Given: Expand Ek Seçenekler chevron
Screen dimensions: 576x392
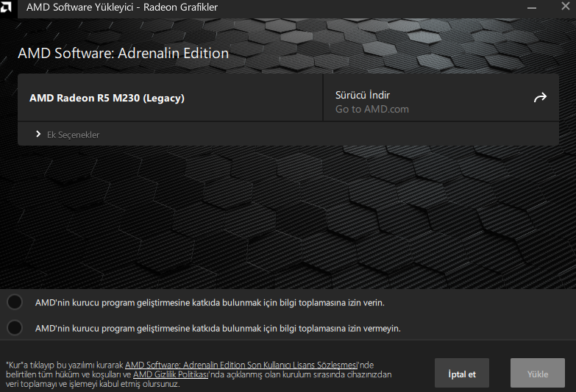Looking at the screenshot, I should click(x=38, y=134).
